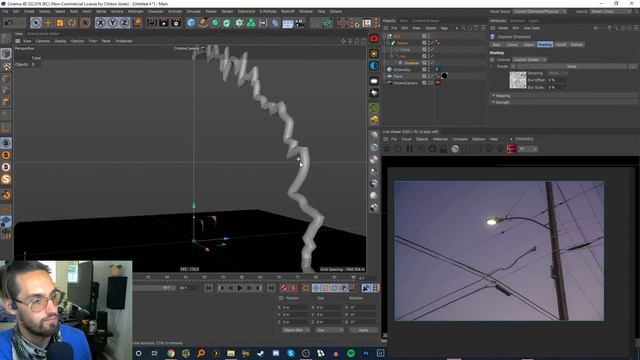Jump to the end of the timeline
640x360 pixels.
pyautogui.click(x=271, y=288)
